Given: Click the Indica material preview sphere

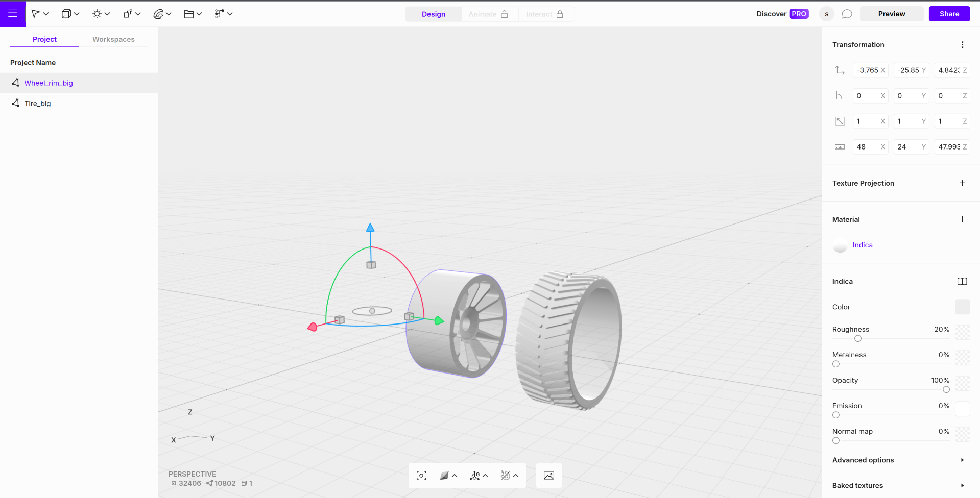Looking at the screenshot, I should [840, 245].
